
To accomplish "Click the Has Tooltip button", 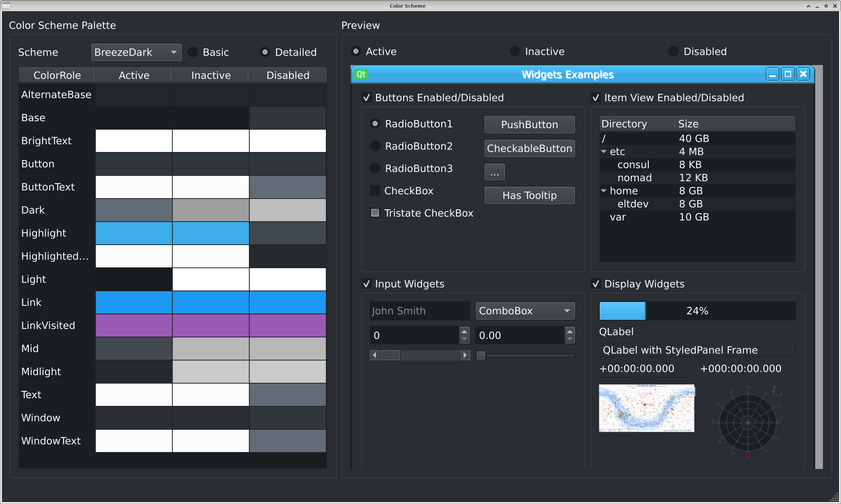I will point(529,195).
